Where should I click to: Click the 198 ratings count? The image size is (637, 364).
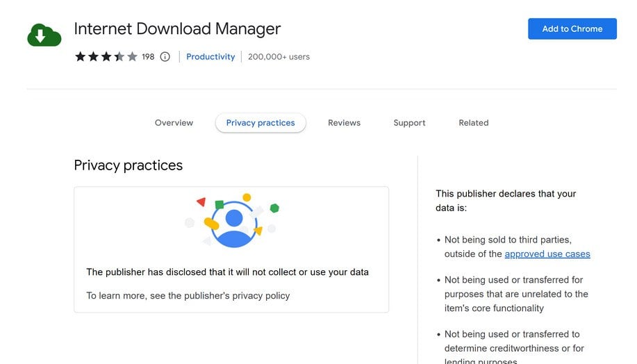(148, 57)
